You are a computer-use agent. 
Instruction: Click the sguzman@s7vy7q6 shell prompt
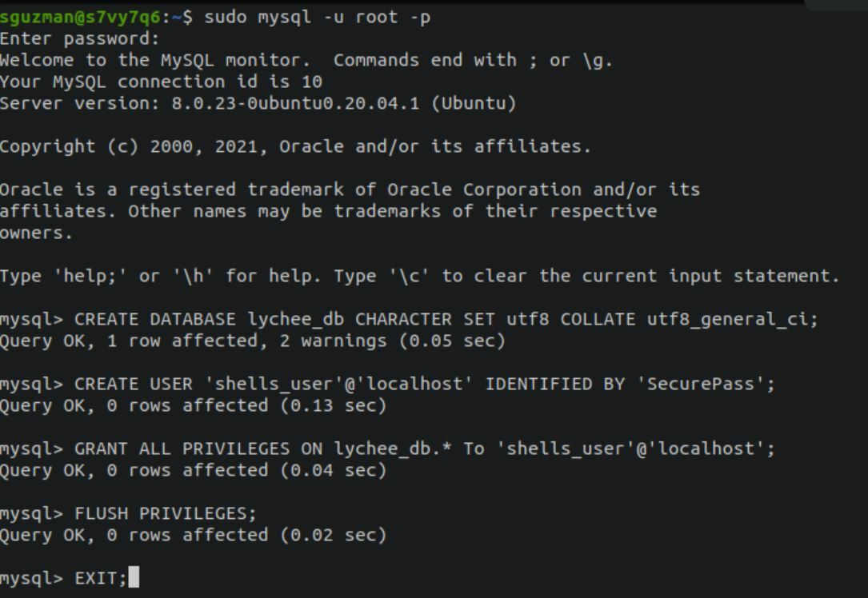[80, 17]
